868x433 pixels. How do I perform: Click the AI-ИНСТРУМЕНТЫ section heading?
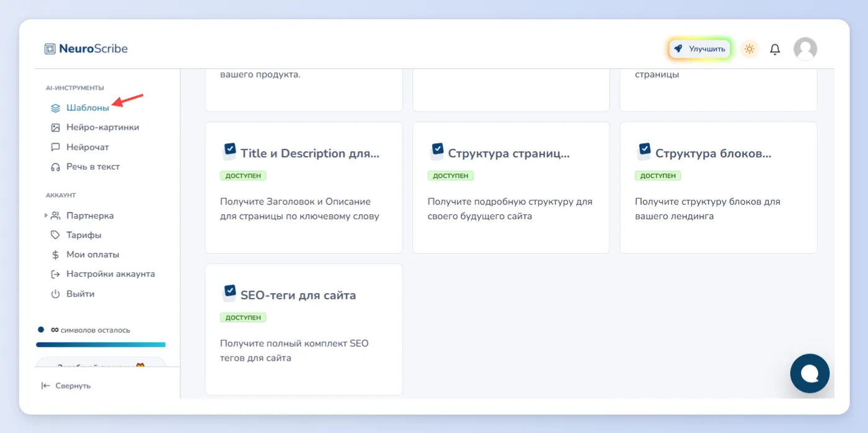(x=75, y=88)
